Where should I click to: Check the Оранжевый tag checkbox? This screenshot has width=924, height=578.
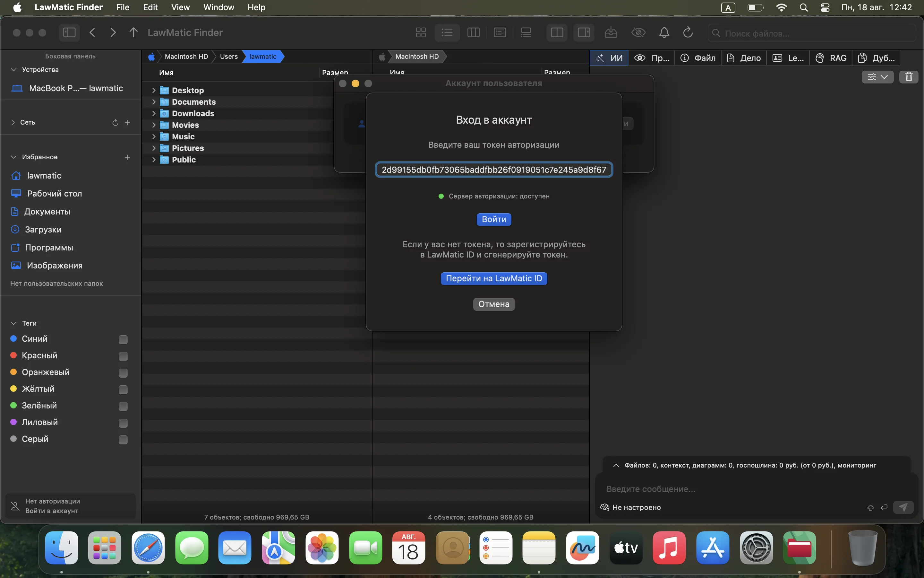(x=123, y=373)
